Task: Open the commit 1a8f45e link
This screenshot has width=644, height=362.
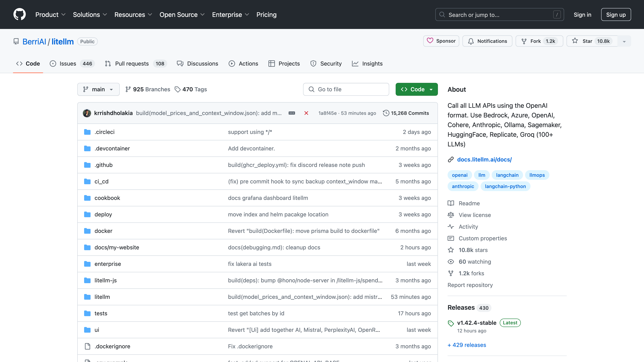Action: click(x=327, y=113)
